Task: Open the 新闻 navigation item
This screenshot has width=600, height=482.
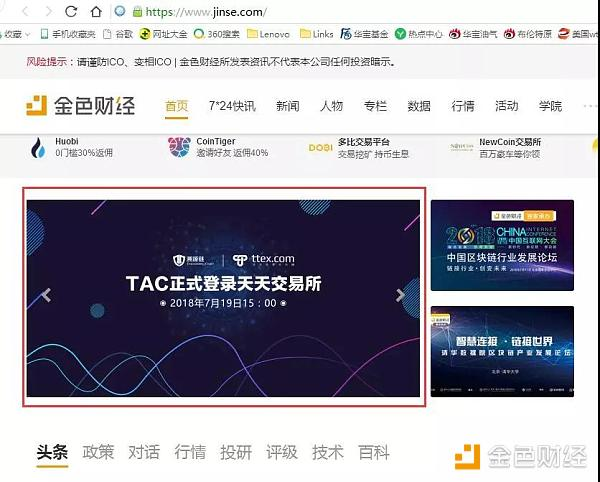Action: [288, 106]
